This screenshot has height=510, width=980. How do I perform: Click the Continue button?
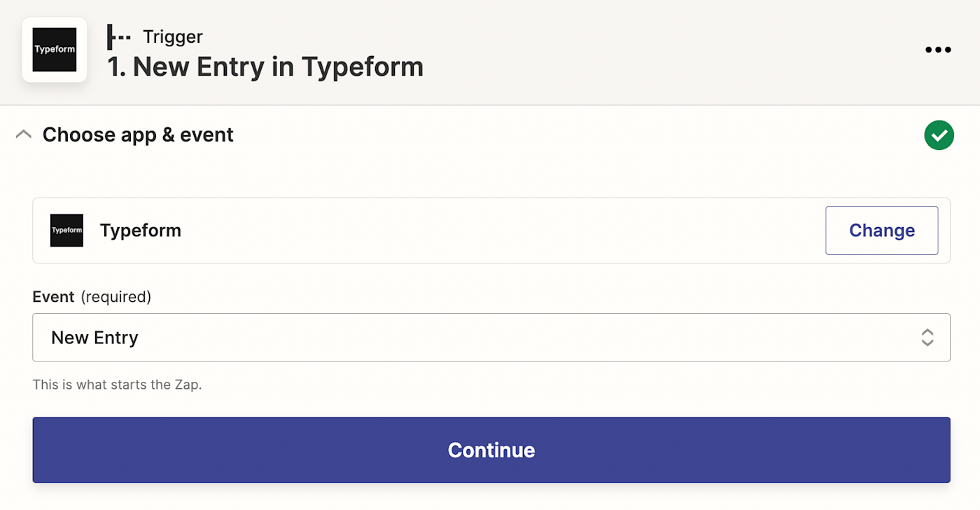(x=491, y=450)
